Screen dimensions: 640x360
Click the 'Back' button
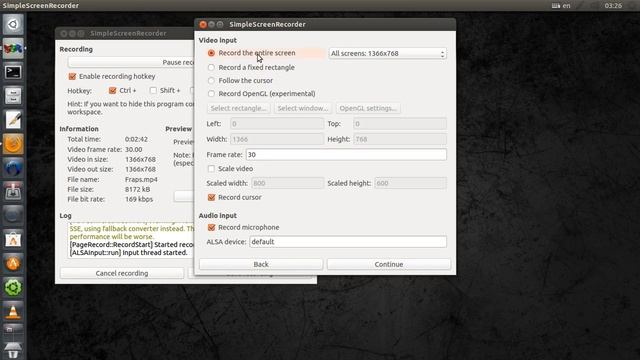(x=261, y=264)
